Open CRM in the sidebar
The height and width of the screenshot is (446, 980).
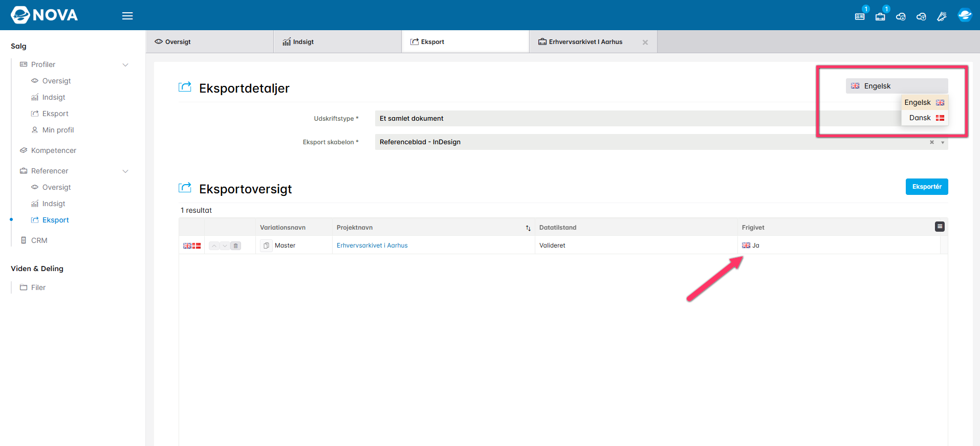39,240
